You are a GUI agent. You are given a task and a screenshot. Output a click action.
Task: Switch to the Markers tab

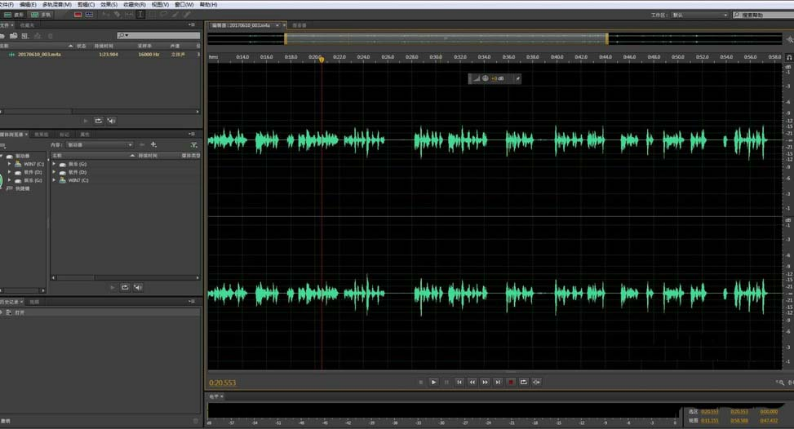click(64, 134)
